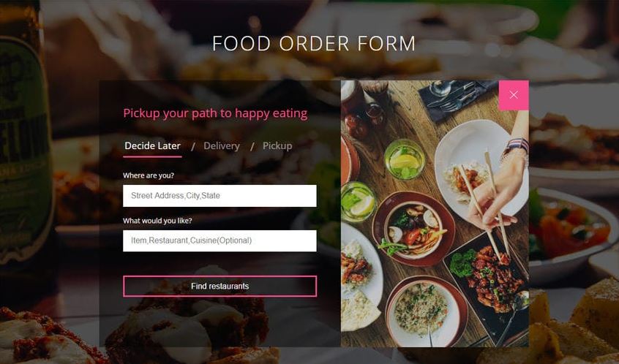The height and width of the screenshot is (364, 619).
Task: Click the FOOD ORDER FORM title
Action: click(314, 43)
